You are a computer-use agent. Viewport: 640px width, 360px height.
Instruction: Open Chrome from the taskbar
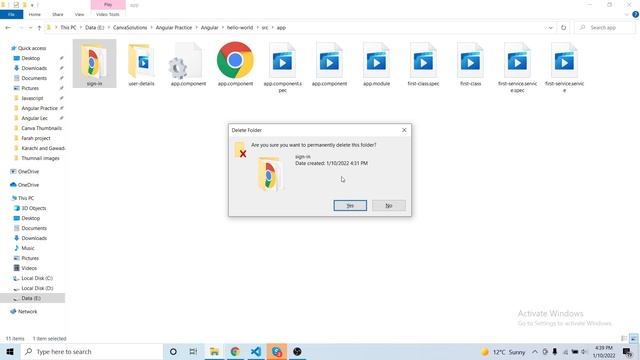pos(235,351)
